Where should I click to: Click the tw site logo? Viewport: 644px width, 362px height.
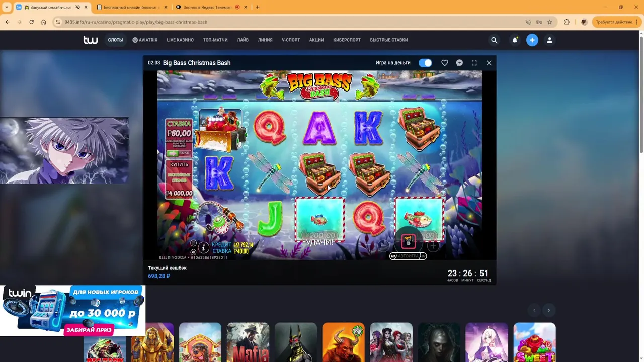pos(91,40)
